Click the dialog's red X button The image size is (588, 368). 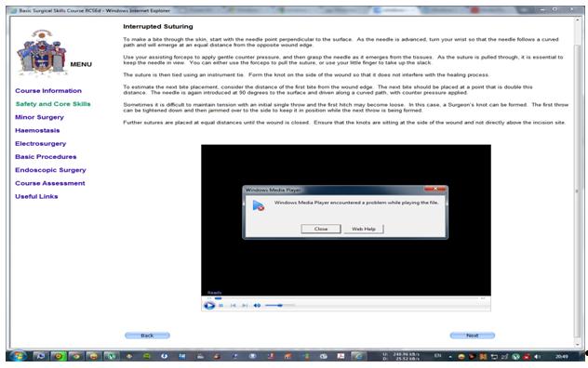(x=435, y=190)
